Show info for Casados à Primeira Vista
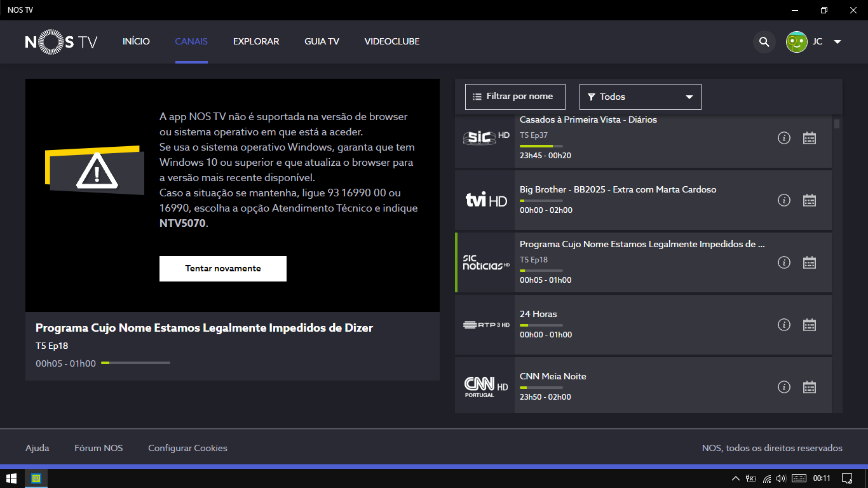 point(784,138)
